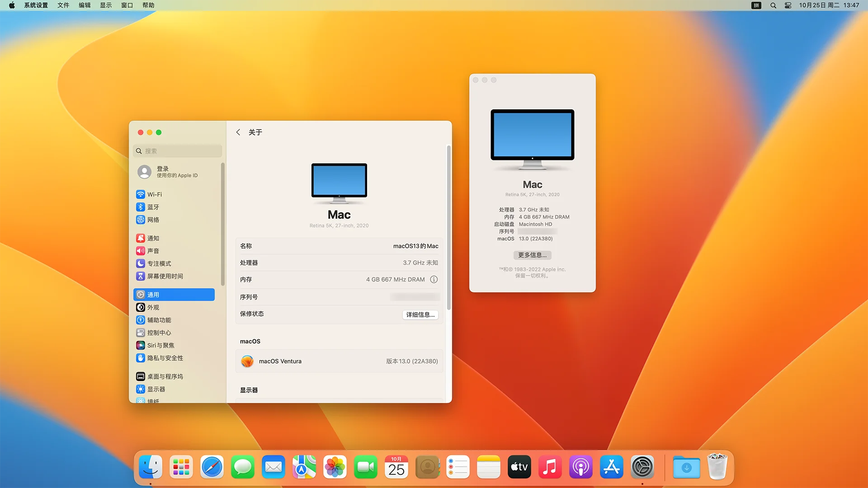
Task: Open the Apple menu
Action: pos(12,5)
